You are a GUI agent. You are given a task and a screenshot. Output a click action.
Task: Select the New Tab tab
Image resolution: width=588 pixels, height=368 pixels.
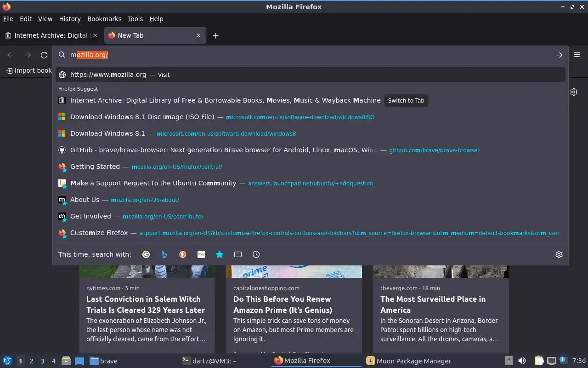(x=155, y=35)
